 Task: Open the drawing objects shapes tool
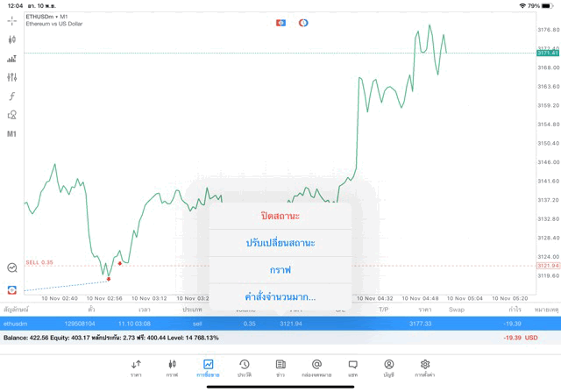[x=12, y=115]
